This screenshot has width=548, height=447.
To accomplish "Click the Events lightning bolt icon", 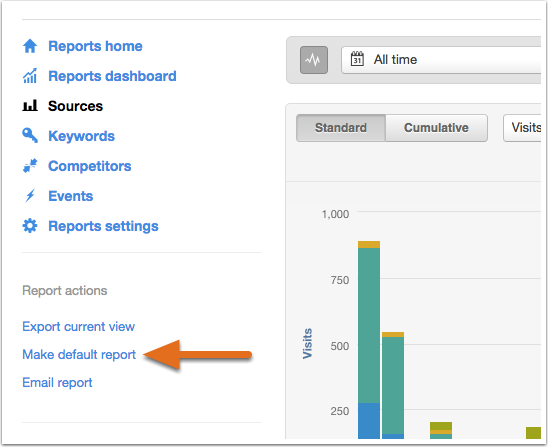I will (30, 196).
